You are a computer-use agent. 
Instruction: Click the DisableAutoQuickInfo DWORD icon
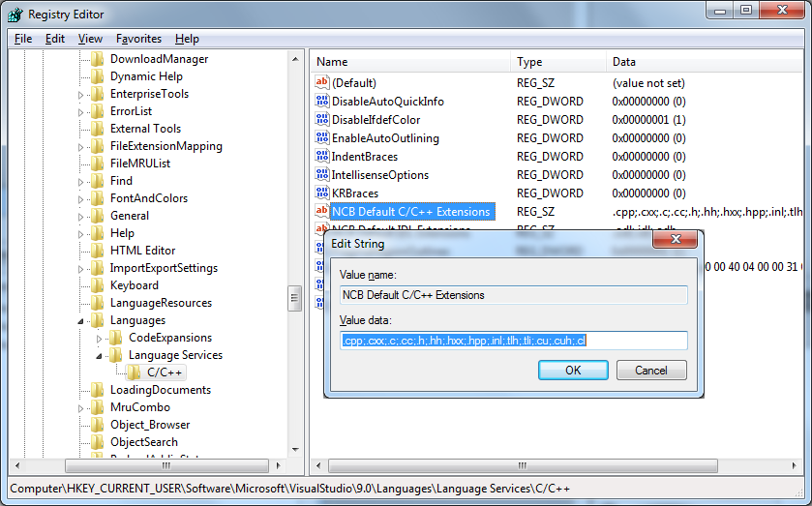(321, 101)
